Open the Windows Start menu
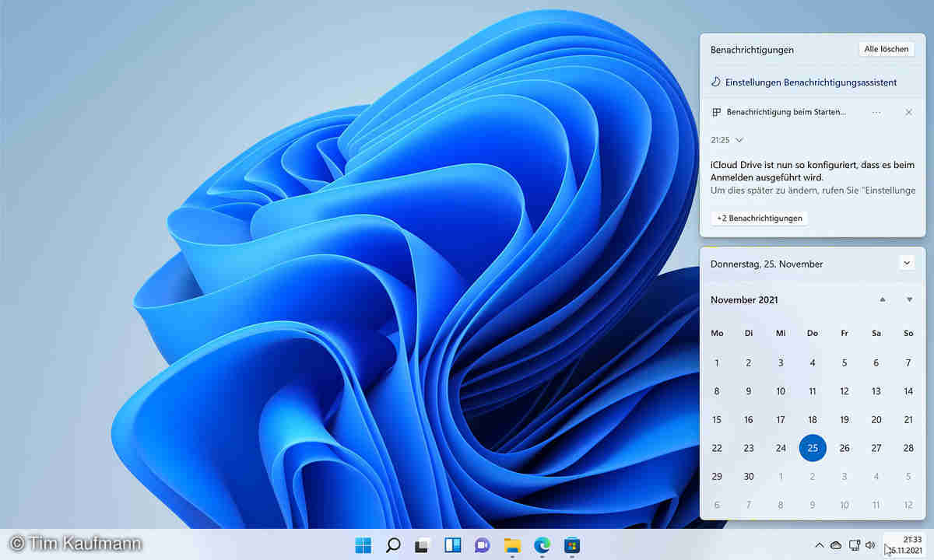934x560 pixels. 363,545
